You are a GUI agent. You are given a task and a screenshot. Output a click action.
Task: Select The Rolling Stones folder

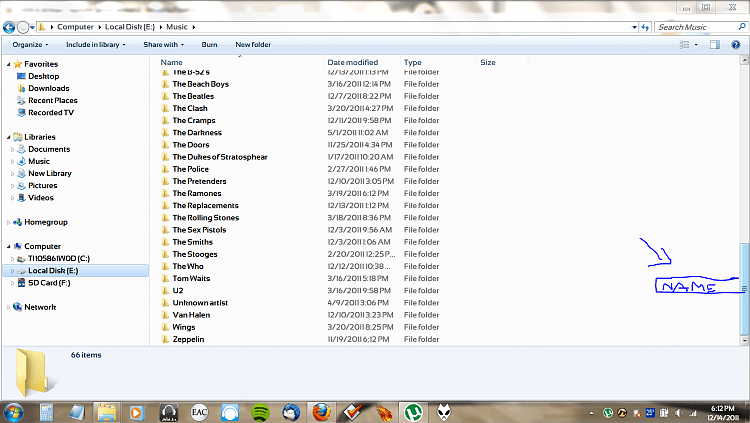click(206, 218)
